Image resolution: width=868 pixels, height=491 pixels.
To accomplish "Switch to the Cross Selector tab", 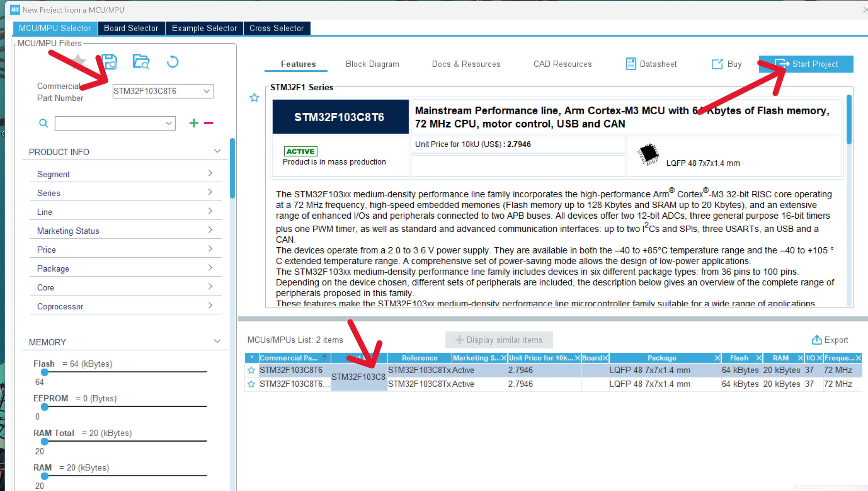I will pyautogui.click(x=276, y=28).
